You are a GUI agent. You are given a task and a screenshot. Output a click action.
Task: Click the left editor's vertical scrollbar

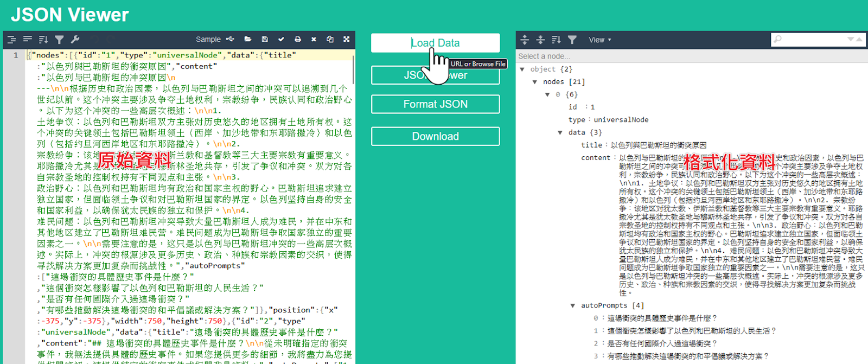tap(353, 71)
